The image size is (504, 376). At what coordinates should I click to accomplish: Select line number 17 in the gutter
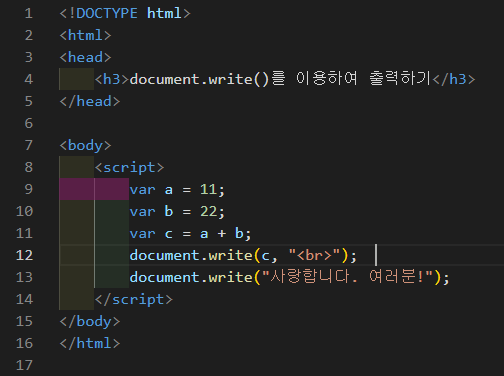24,365
